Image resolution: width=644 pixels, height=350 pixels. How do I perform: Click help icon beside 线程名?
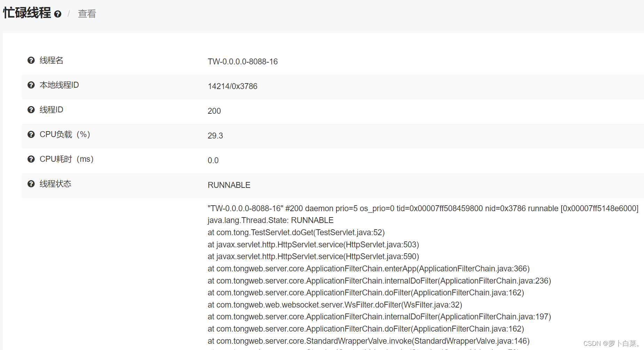(x=31, y=60)
